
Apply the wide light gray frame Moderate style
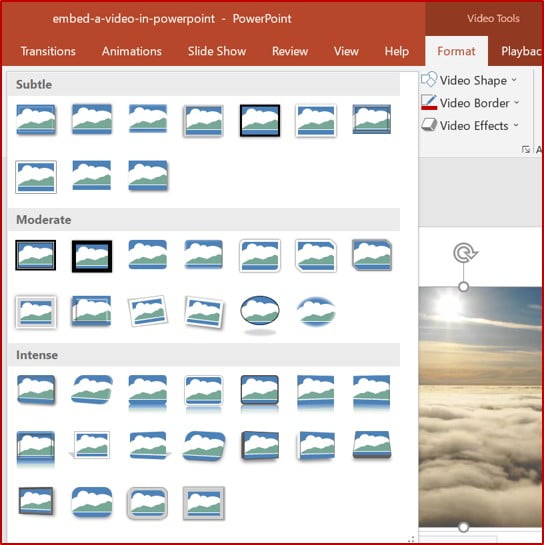click(x=36, y=312)
